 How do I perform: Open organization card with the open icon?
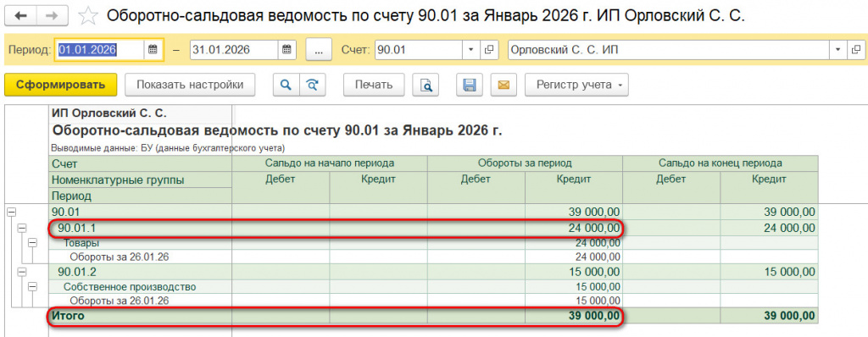[856, 50]
